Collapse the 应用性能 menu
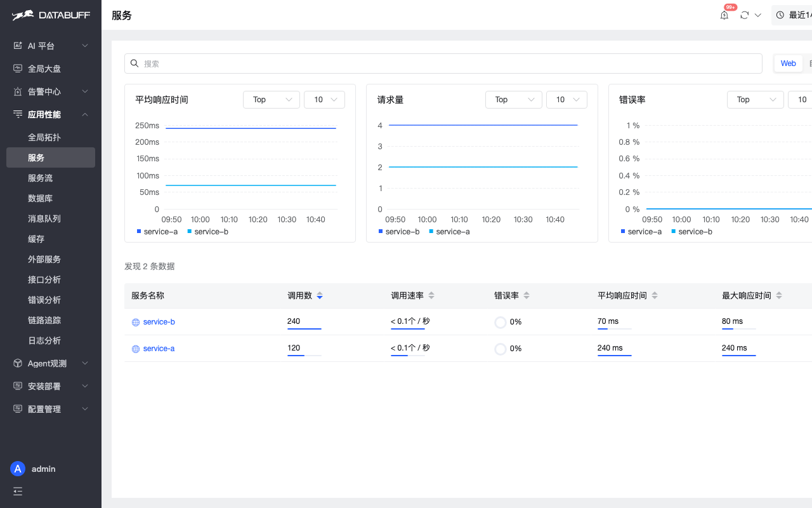The image size is (812, 508). [x=51, y=114]
